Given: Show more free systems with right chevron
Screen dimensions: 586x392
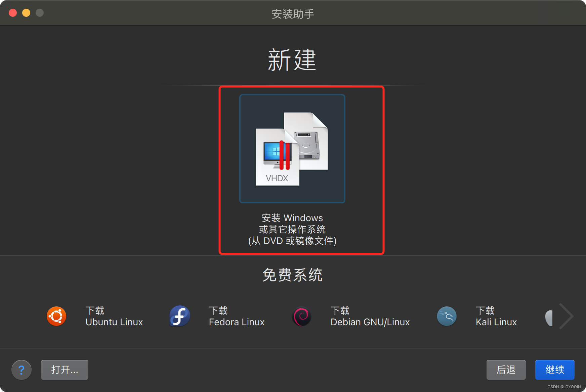Looking at the screenshot, I should pyautogui.click(x=566, y=316).
